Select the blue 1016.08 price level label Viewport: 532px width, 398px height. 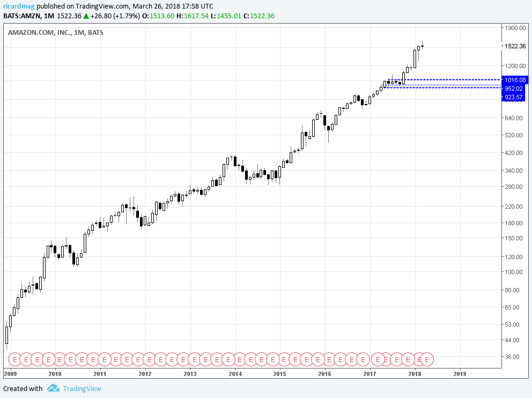pos(515,80)
